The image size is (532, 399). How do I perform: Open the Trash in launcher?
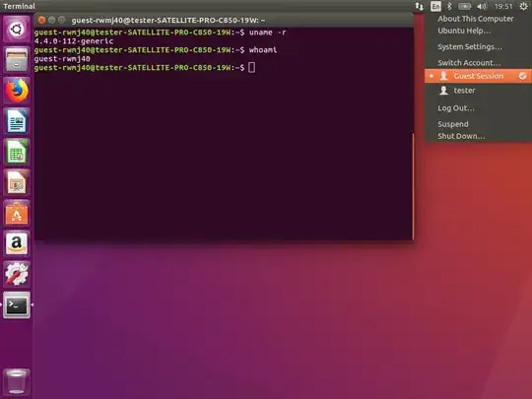tap(17, 381)
